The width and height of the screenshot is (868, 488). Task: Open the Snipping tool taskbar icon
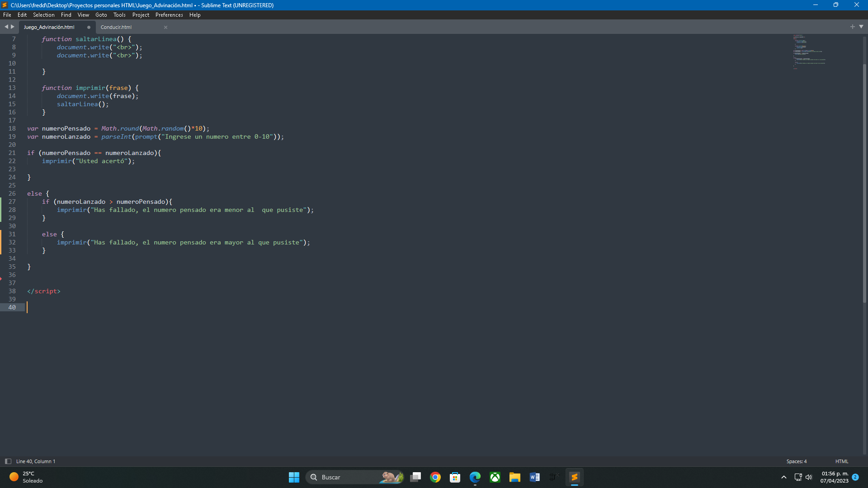point(555,477)
